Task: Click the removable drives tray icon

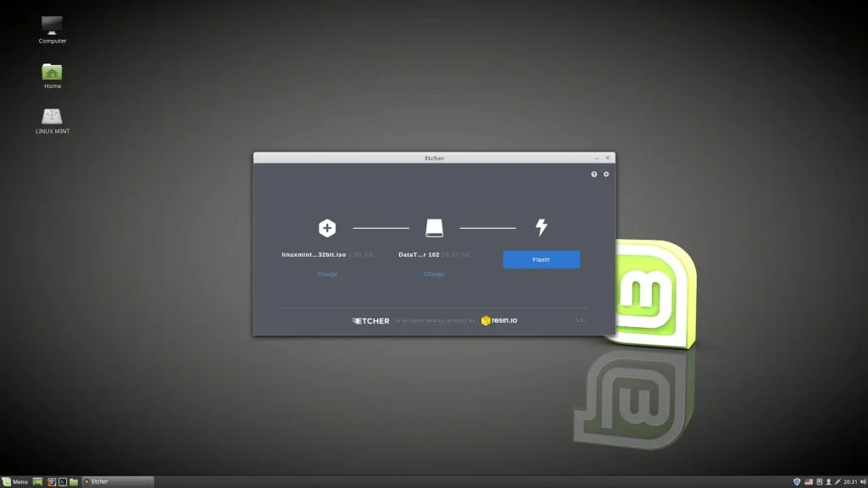Action: click(820, 482)
